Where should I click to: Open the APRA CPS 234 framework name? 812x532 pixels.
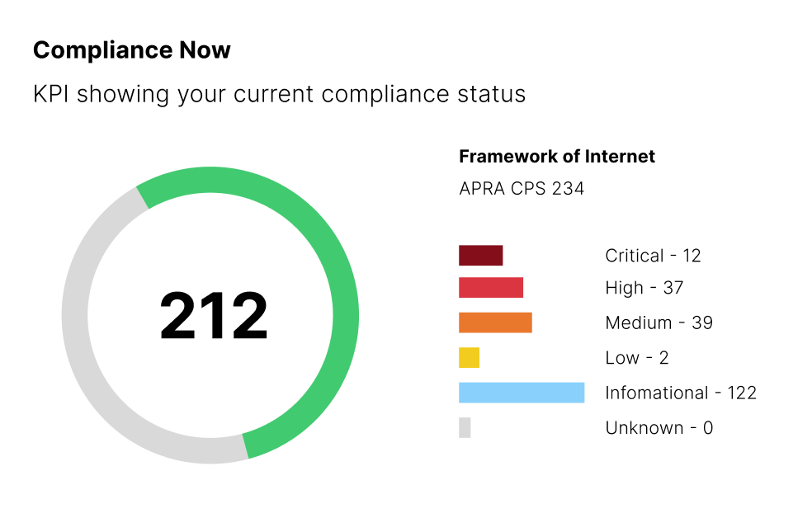(x=522, y=189)
